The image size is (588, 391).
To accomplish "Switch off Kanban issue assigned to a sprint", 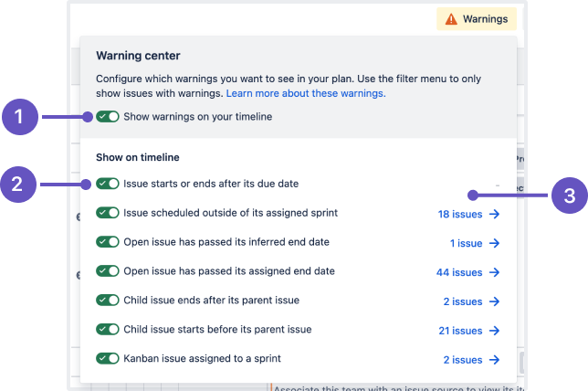I will (x=108, y=358).
